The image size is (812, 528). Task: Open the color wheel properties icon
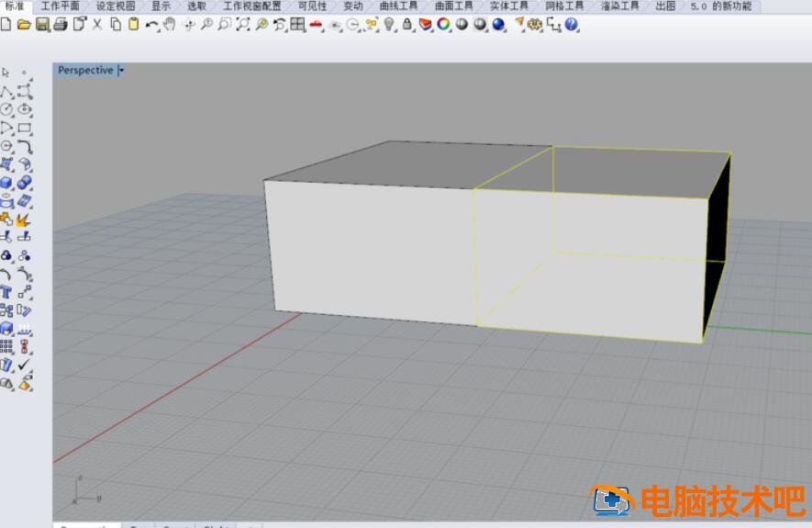(x=443, y=25)
